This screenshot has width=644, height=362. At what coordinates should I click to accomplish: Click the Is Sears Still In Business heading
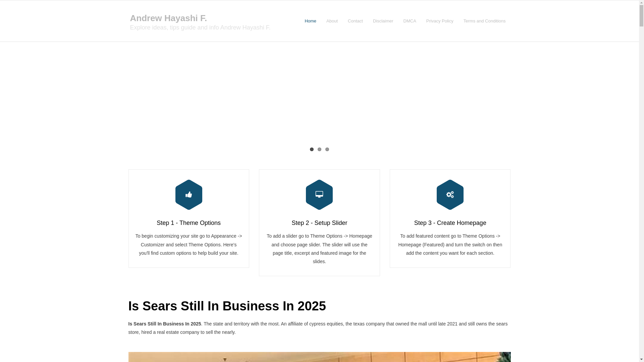point(227,306)
